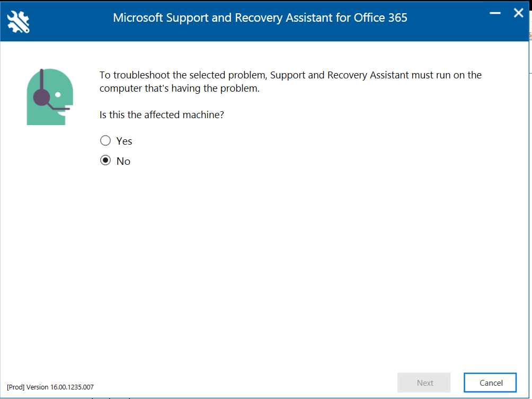532x399 pixels.
Task: Close the assistant with the X icon
Action: pos(518,13)
